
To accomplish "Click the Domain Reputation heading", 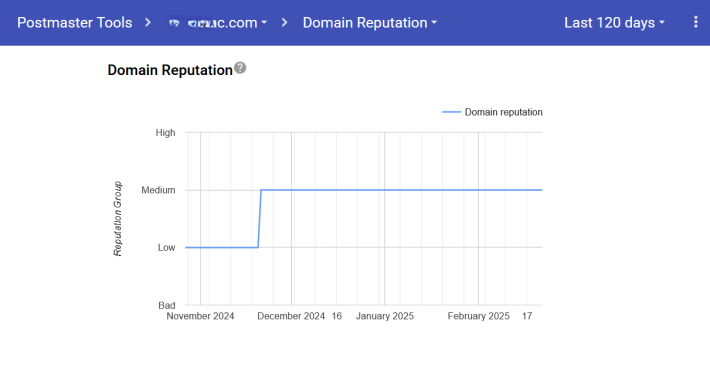I will point(170,70).
